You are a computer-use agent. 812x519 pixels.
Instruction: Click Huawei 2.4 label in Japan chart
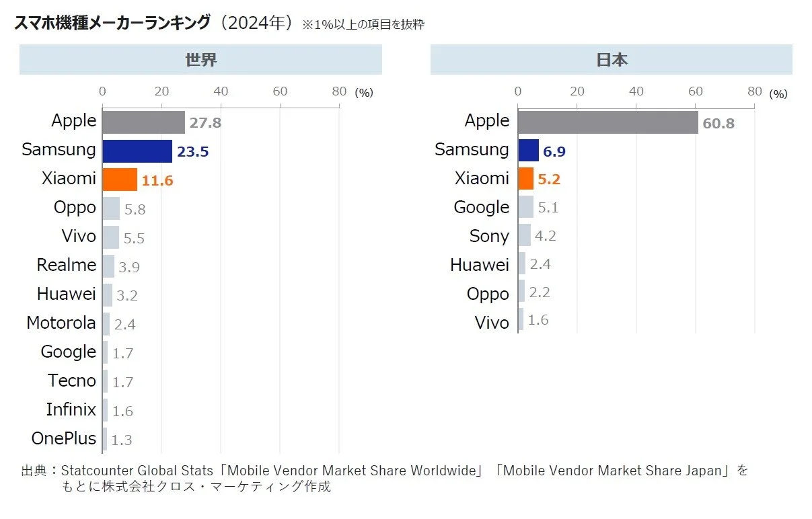(540, 264)
